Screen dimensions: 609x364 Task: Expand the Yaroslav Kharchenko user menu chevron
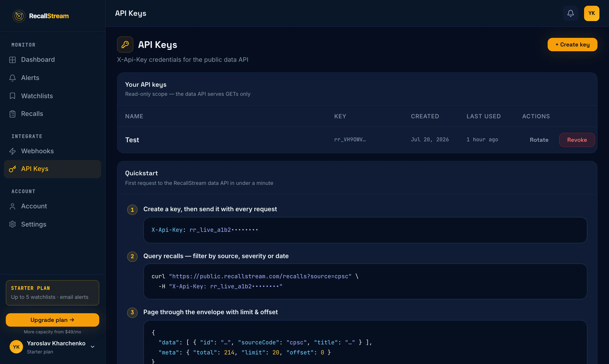(93, 347)
